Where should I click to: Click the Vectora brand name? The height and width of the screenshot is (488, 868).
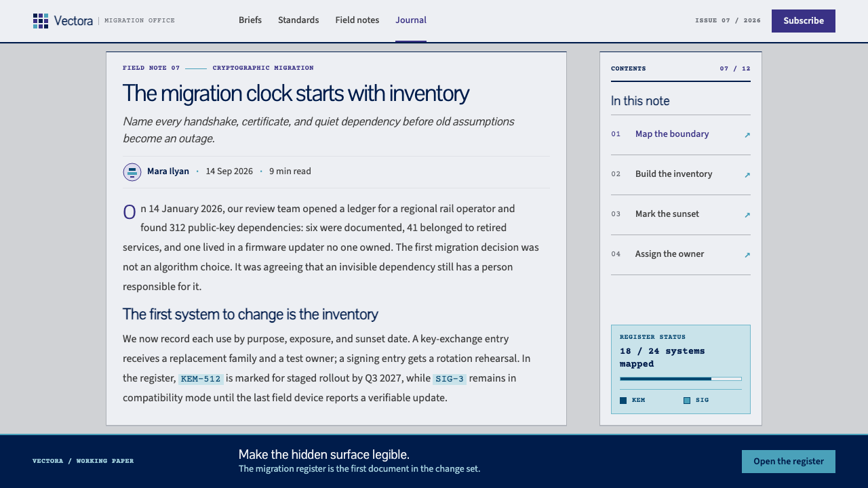click(x=73, y=21)
